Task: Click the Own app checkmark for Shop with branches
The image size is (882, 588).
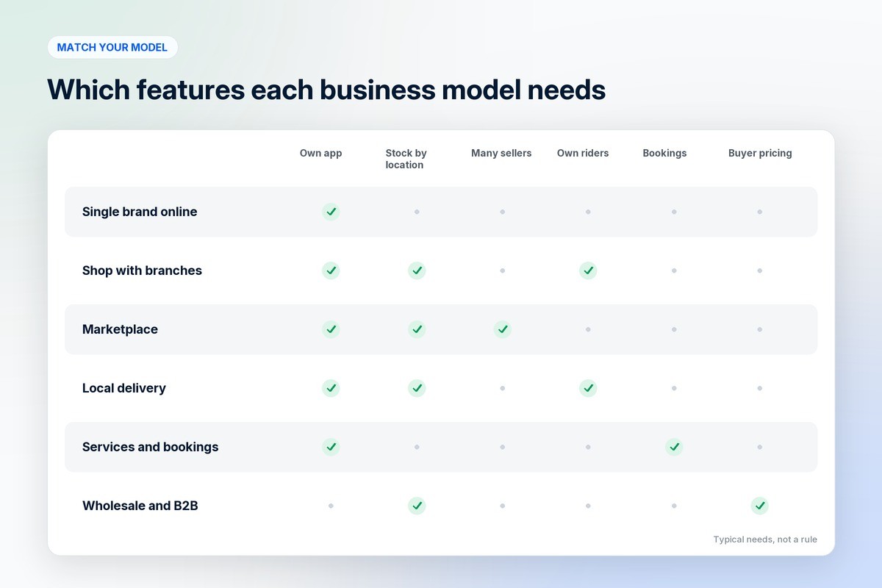Action: tap(331, 270)
